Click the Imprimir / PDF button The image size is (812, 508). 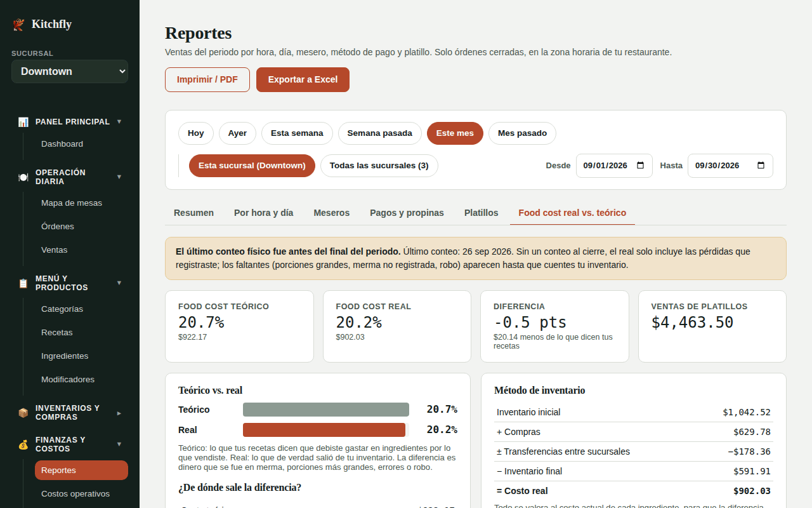click(x=207, y=79)
